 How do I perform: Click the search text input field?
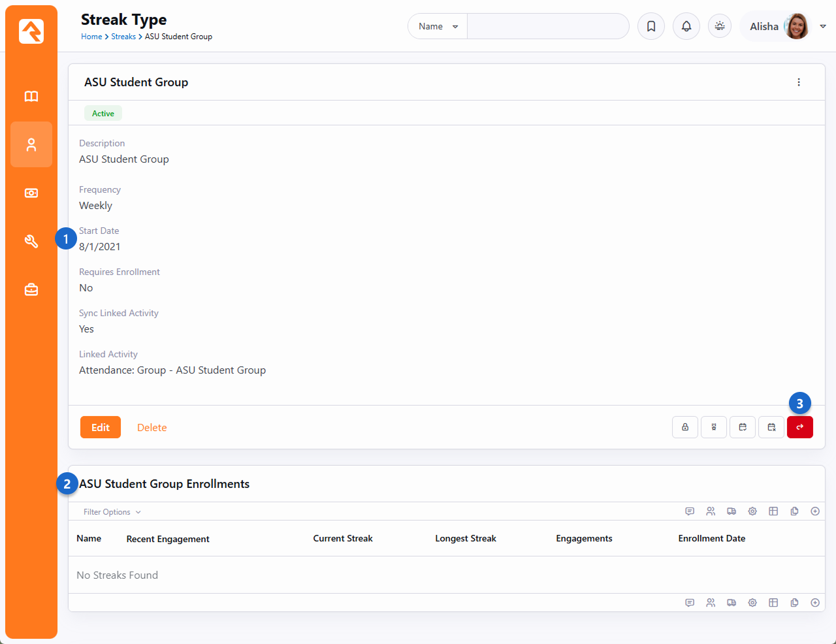[x=547, y=27]
